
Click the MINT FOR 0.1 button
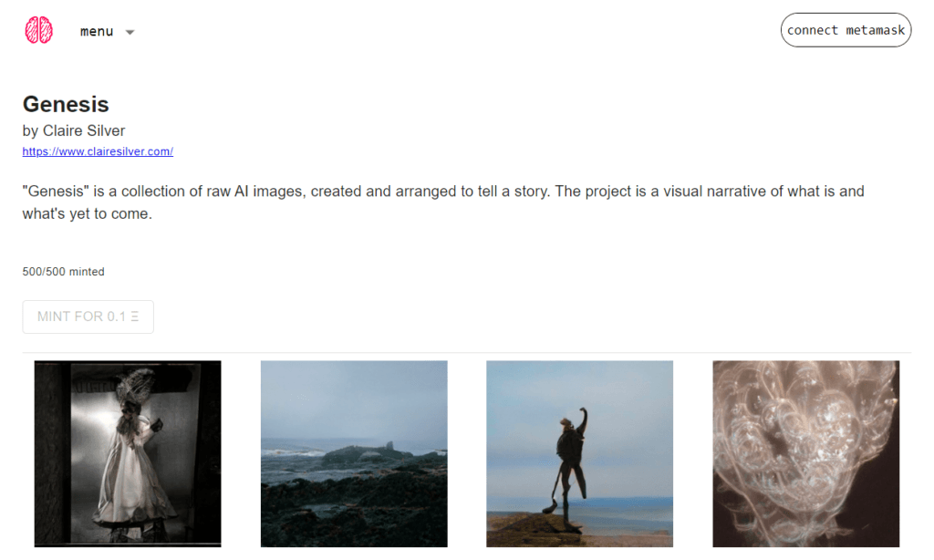88,316
